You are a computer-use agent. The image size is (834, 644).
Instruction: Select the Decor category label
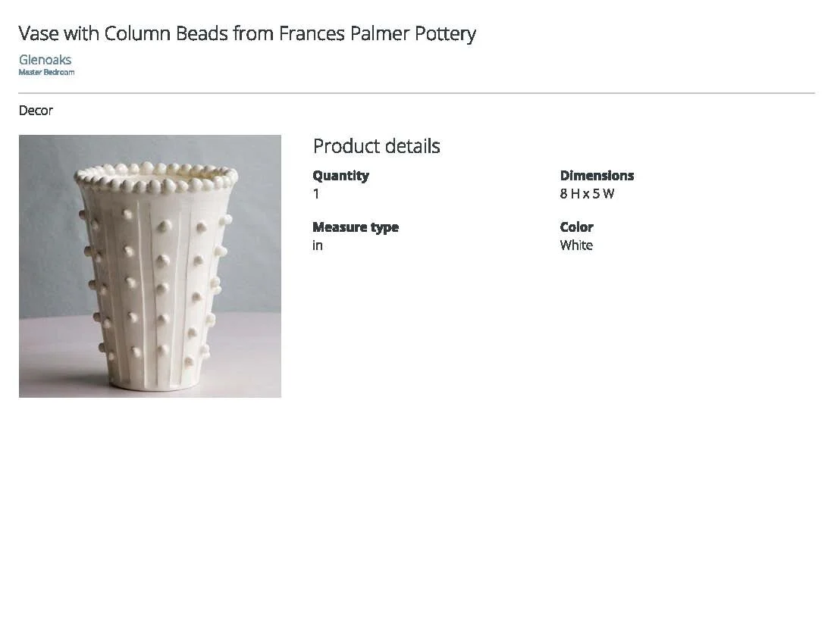tap(36, 111)
